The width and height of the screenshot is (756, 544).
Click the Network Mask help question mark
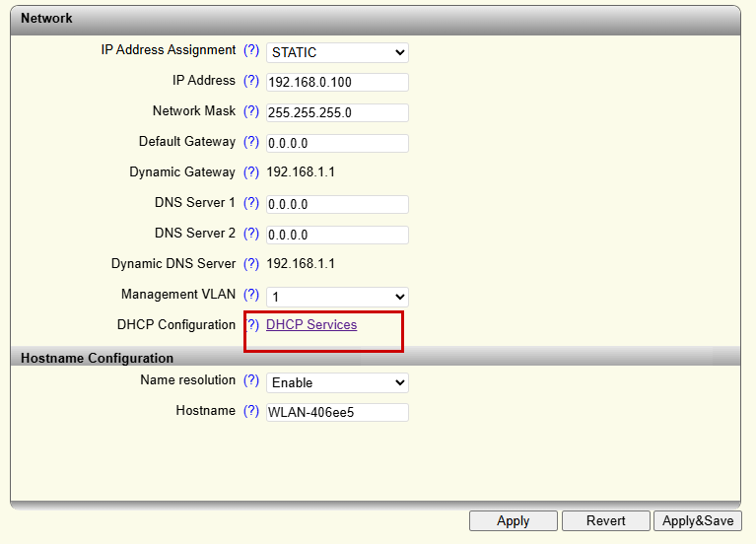[x=251, y=111]
